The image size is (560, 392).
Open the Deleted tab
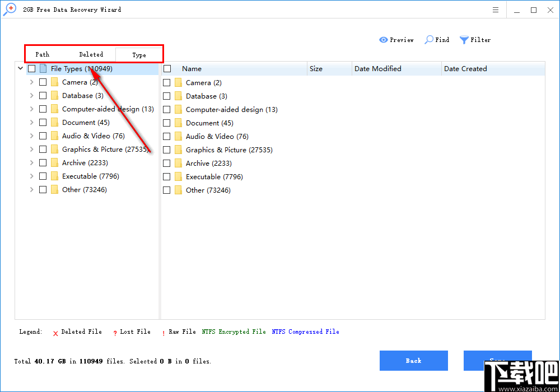[91, 54]
